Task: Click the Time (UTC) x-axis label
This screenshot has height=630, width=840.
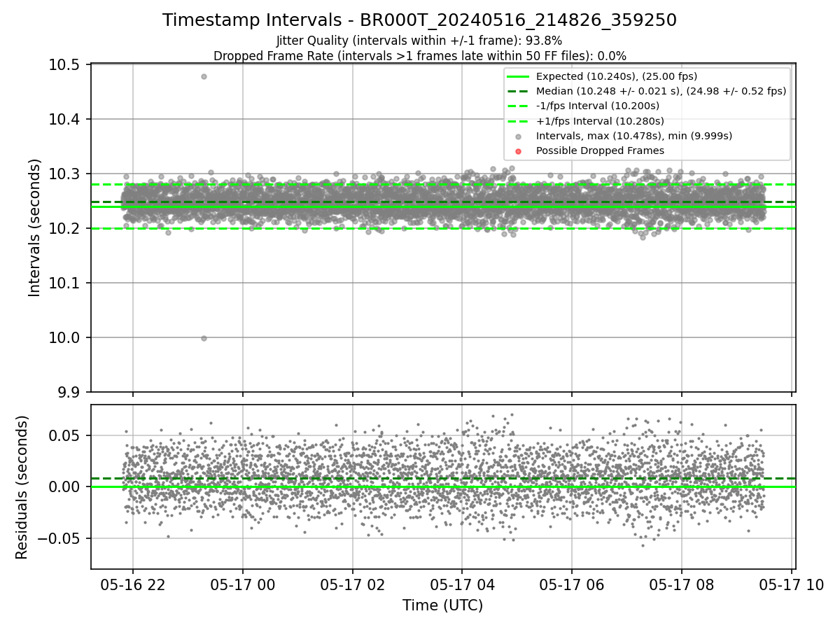Action: pos(442,605)
